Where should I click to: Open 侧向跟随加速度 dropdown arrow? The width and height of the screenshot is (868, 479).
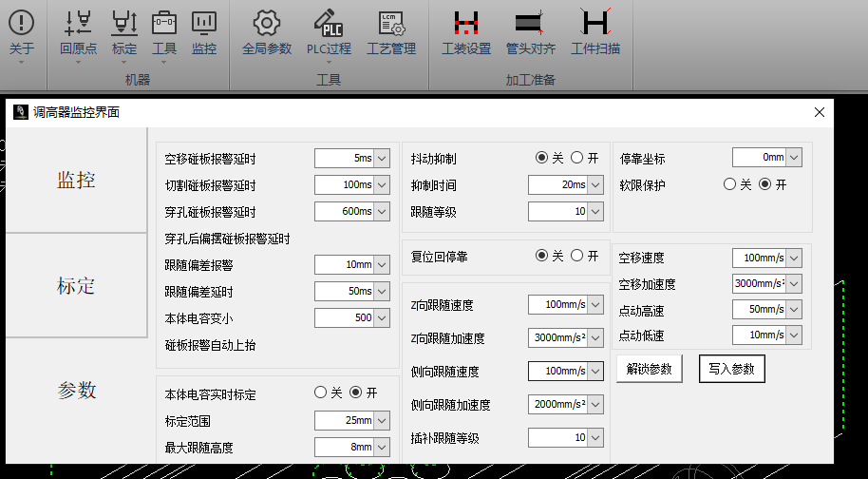(x=595, y=404)
